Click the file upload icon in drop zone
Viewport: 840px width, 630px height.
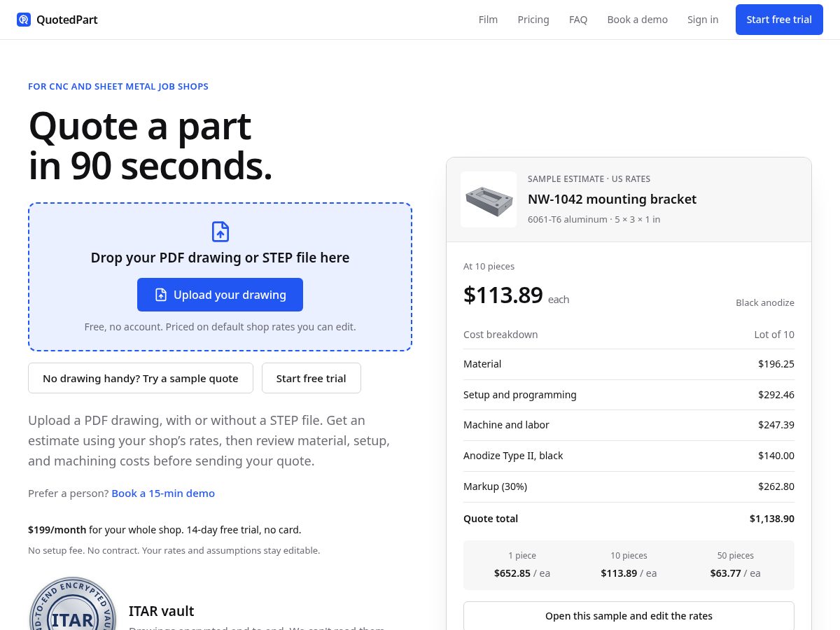pyautogui.click(x=220, y=232)
